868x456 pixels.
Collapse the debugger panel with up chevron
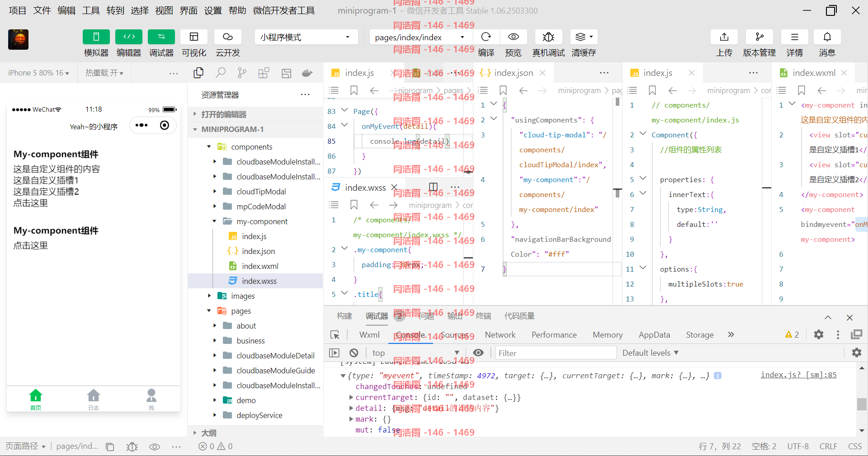pos(828,317)
